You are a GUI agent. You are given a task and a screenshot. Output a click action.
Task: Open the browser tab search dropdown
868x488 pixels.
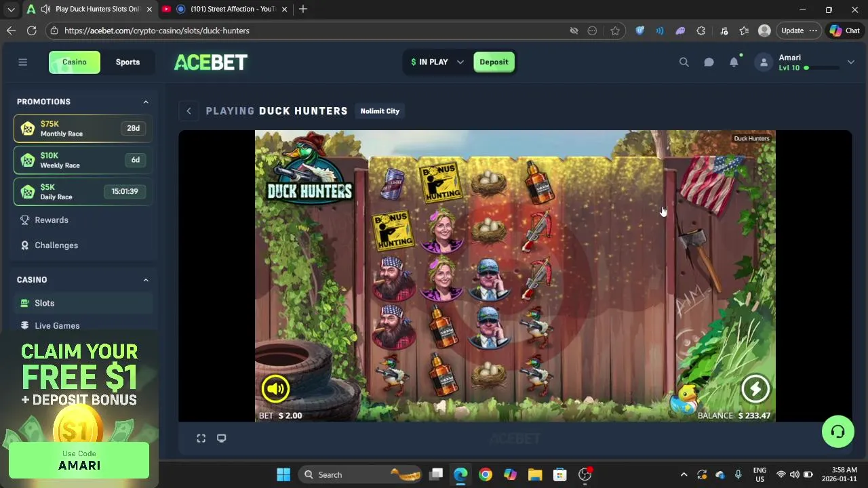pos(11,9)
